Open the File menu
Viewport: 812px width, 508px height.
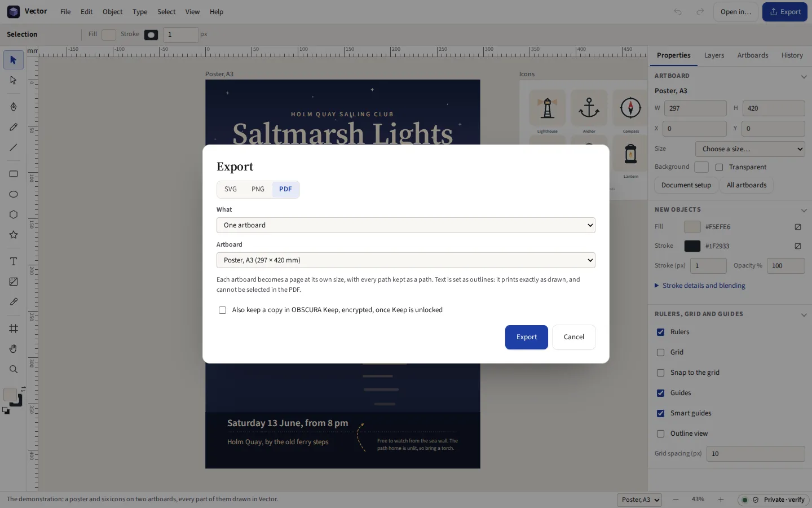[x=65, y=12]
